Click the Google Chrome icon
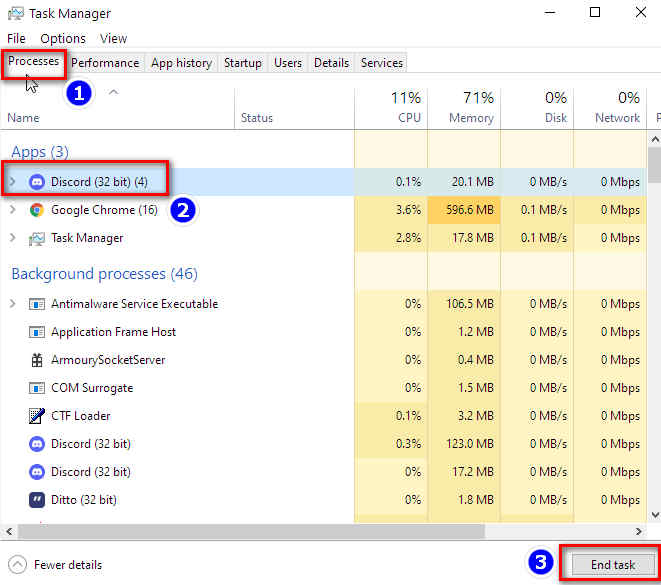 point(37,210)
